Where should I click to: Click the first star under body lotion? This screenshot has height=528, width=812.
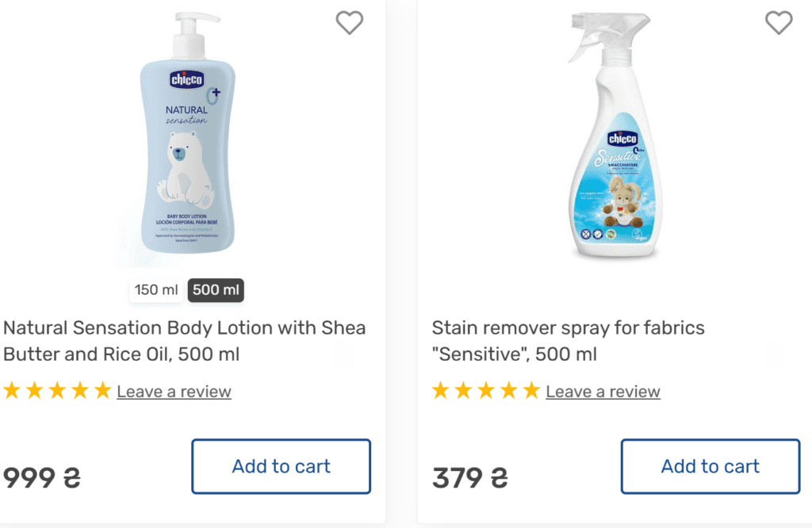point(11,390)
